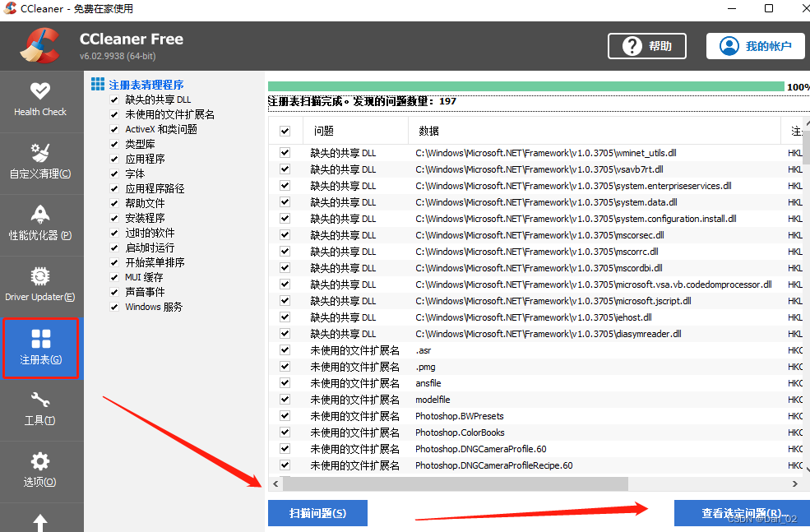Click the green scan progress bar
The height and width of the screenshot is (532, 810).
click(x=525, y=86)
